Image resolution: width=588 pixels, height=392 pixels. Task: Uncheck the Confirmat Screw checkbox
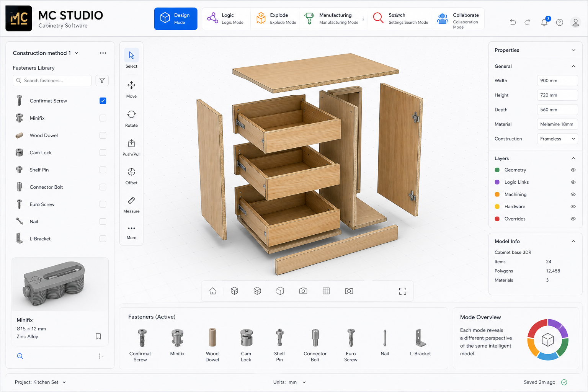point(103,101)
